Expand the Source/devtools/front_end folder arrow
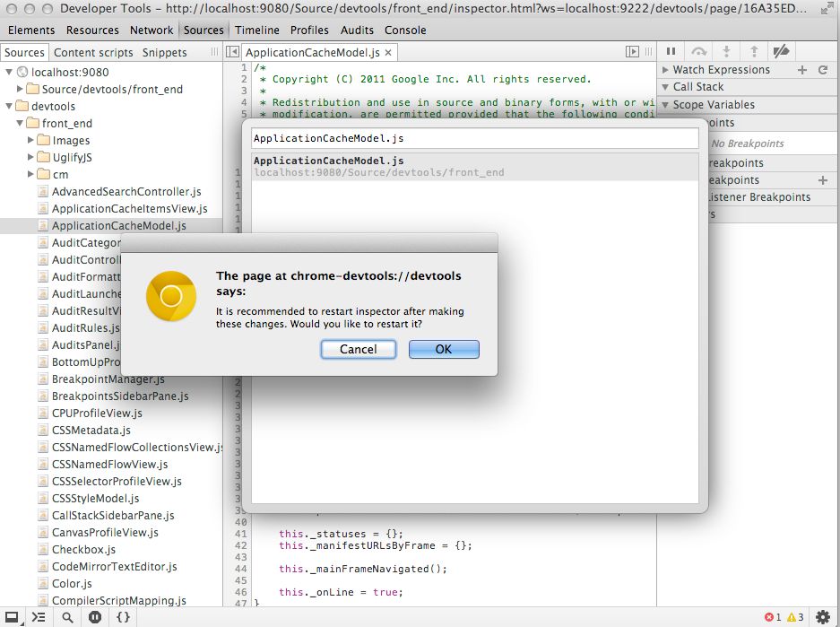 pos(20,89)
